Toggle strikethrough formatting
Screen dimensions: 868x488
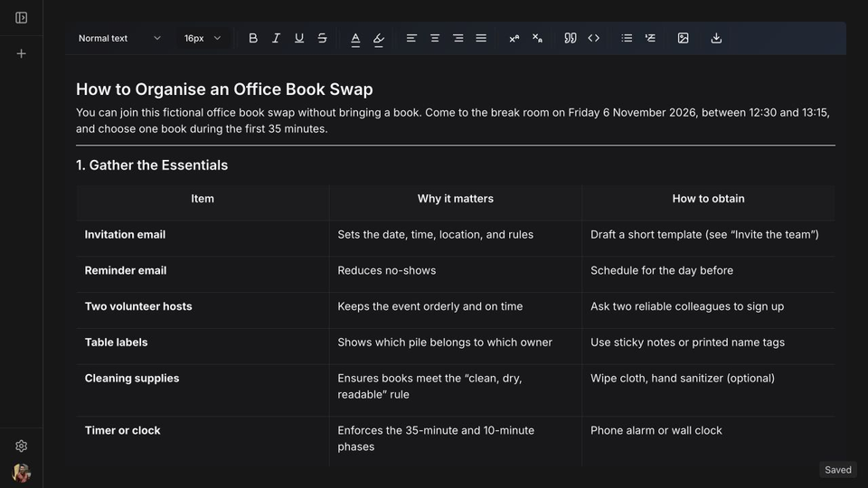pyautogui.click(x=322, y=38)
